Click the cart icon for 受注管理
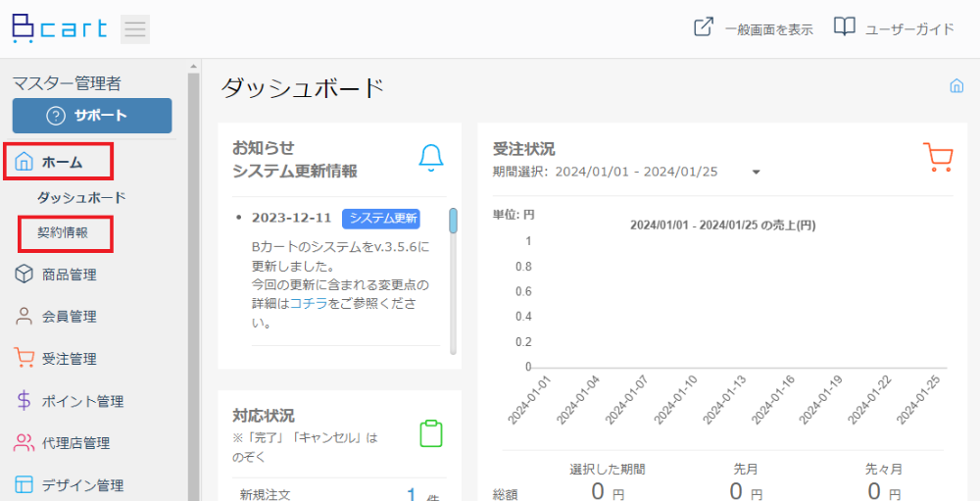 click(24, 359)
